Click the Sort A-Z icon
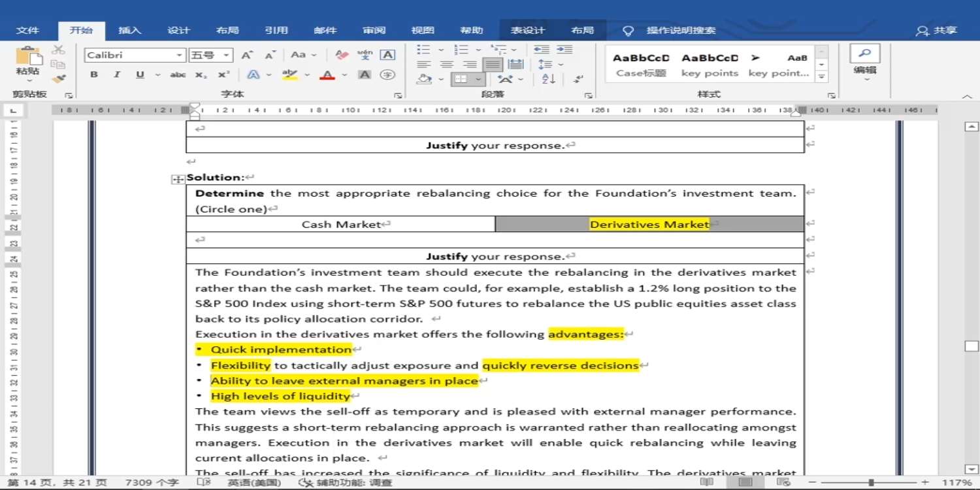The image size is (980, 490). coord(548,79)
